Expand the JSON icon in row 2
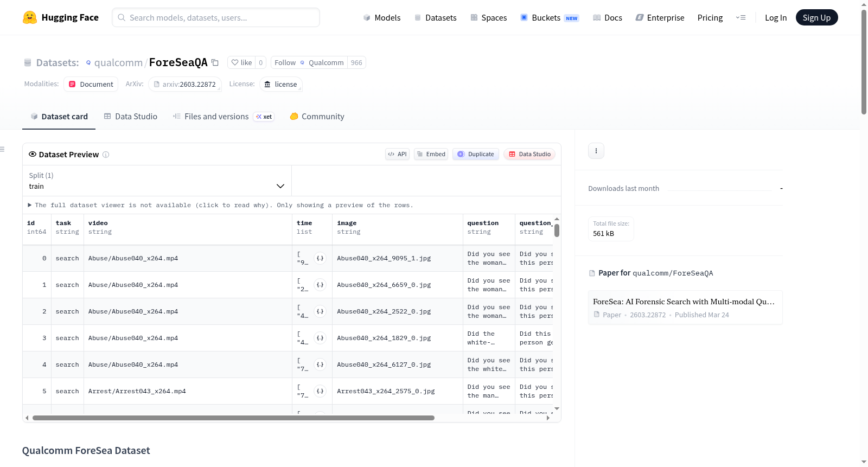 320,311
